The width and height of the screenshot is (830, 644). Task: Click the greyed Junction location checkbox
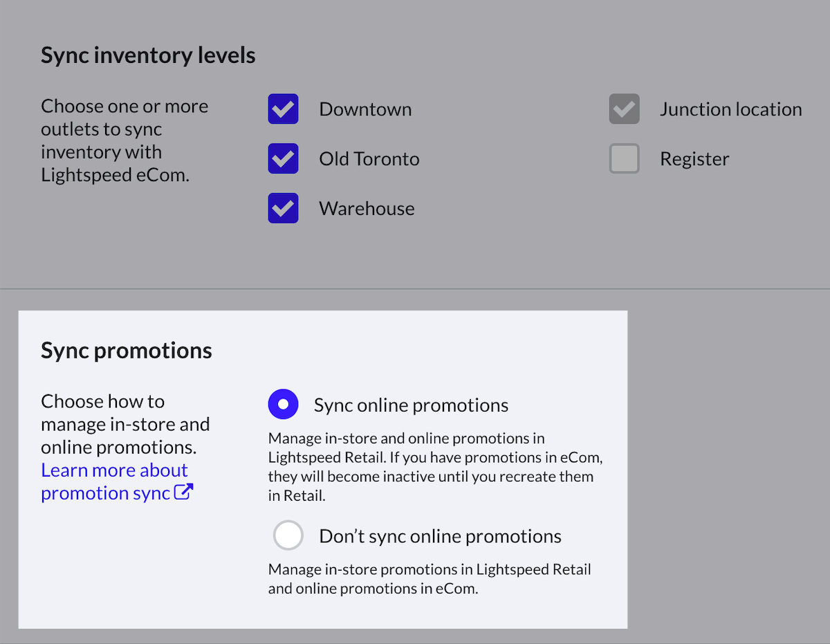click(624, 109)
